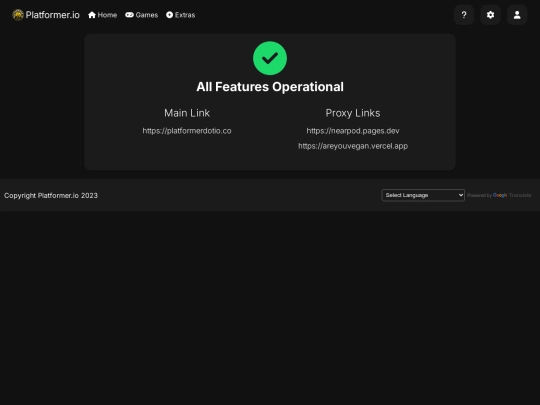The image size is (540, 405).
Task: Open settings via the gear icon
Action: (x=490, y=15)
